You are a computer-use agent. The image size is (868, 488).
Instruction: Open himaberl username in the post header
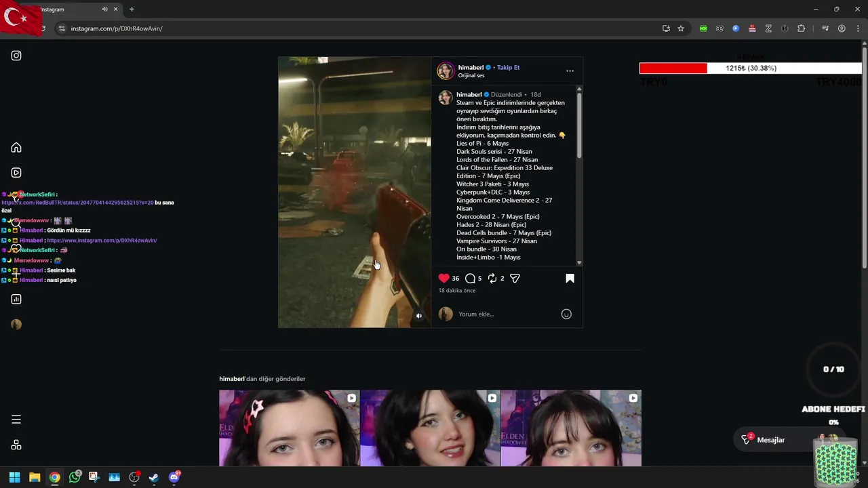pos(471,67)
